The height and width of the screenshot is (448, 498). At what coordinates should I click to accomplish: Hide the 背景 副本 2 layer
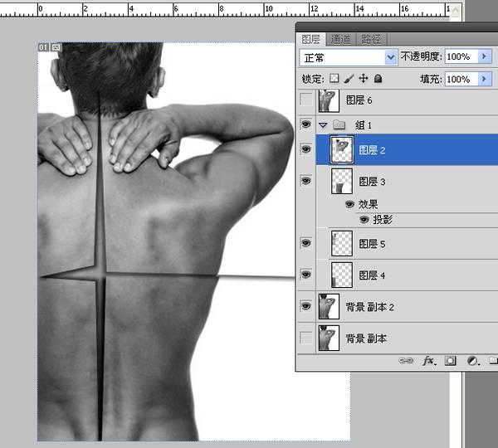(305, 306)
